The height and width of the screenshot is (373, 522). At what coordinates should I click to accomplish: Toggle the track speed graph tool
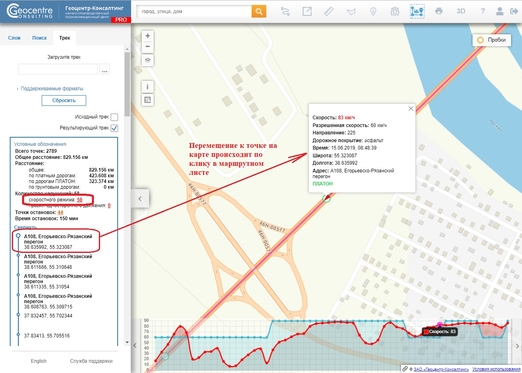click(417, 11)
